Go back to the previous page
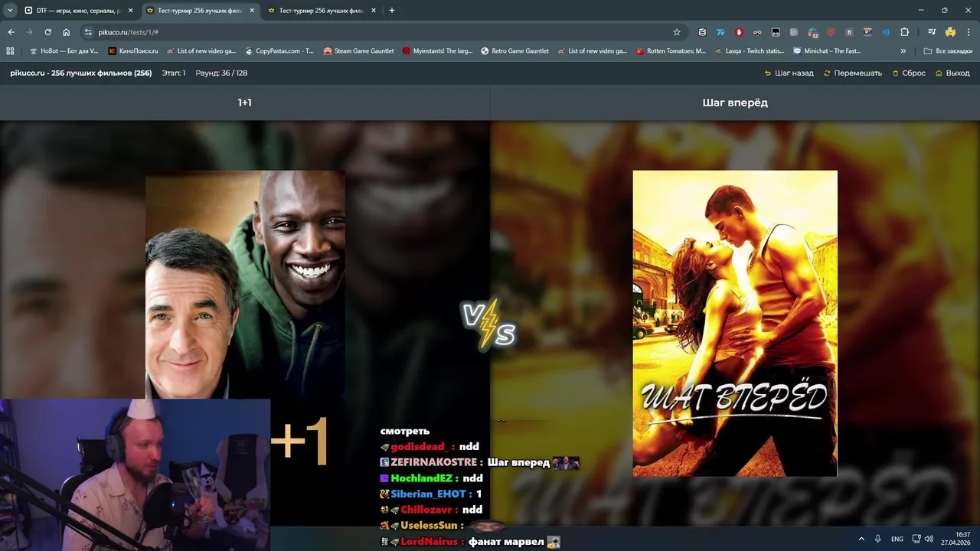The width and height of the screenshot is (980, 551). [x=11, y=32]
